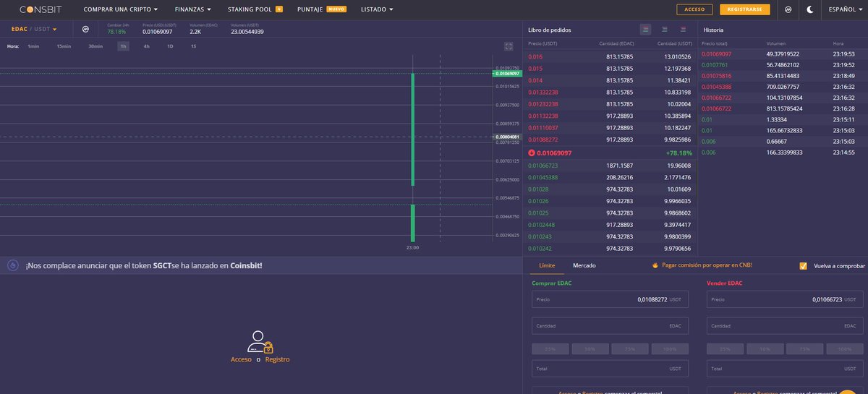The image size is (868, 394).
Task: Click the Precio (USDT) column header
Action: (x=542, y=43)
